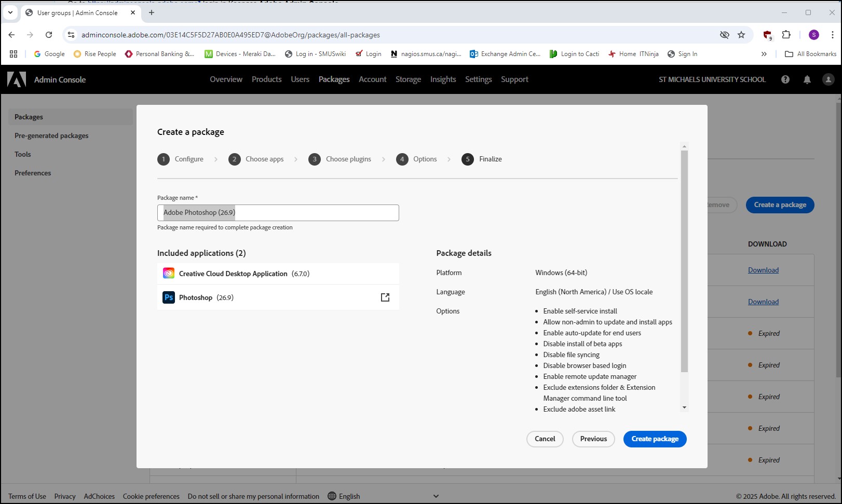This screenshot has width=842, height=504.
Task: Open Photoshop details external link icon
Action: tap(385, 297)
